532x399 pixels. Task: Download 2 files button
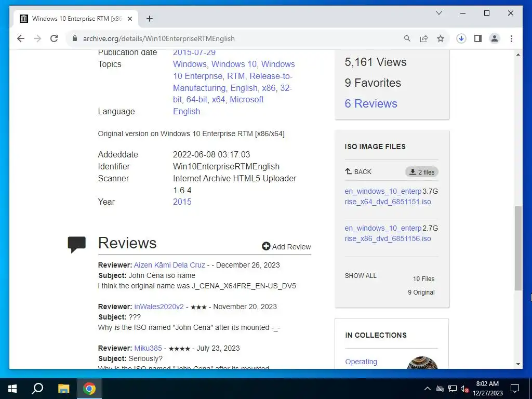click(x=422, y=172)
